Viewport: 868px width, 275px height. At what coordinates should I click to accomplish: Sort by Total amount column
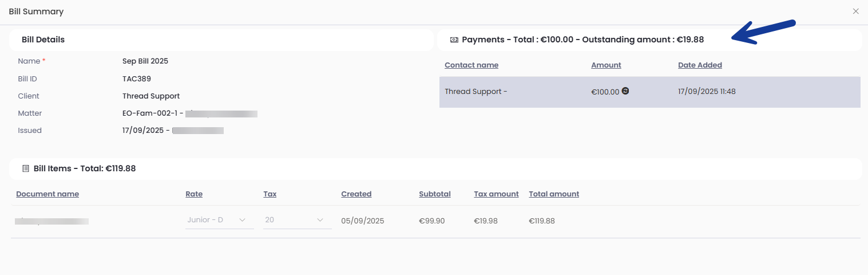pos(554,194)
